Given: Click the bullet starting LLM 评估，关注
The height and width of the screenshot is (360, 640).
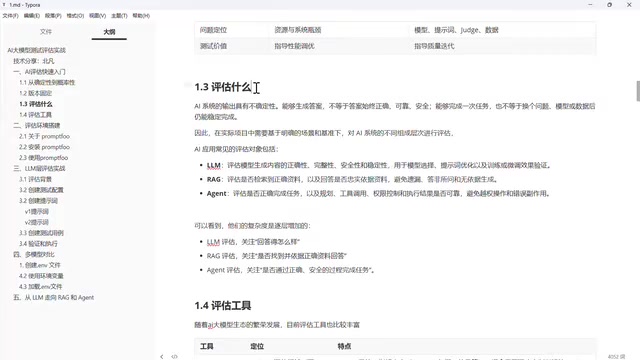Looking at the screenshot, I should click(253, 242).
